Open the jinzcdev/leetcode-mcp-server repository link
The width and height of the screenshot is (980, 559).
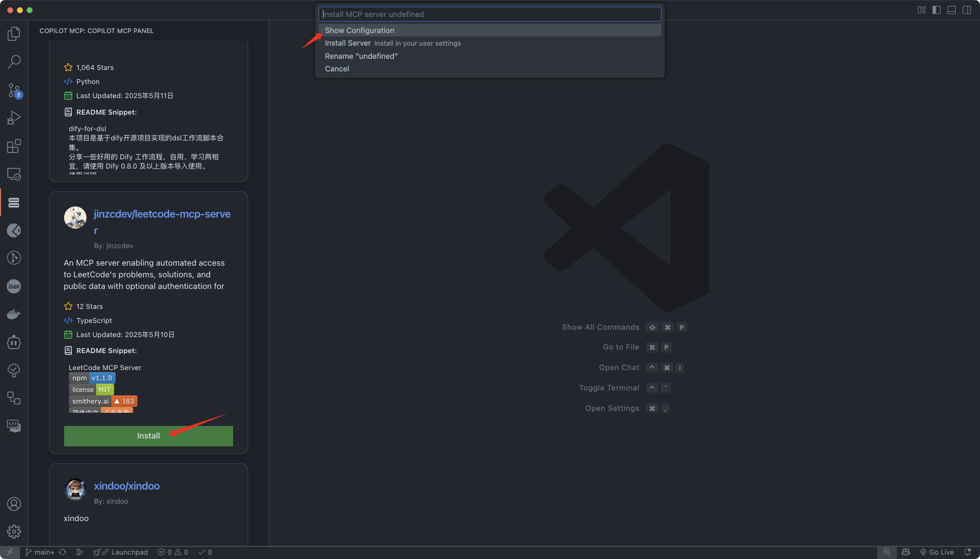point(162,222)
